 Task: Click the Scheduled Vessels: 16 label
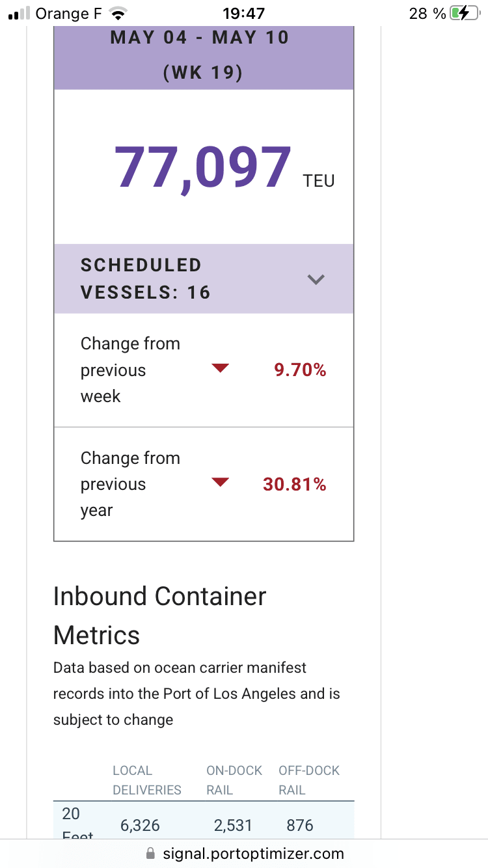[x=146, y=278]
